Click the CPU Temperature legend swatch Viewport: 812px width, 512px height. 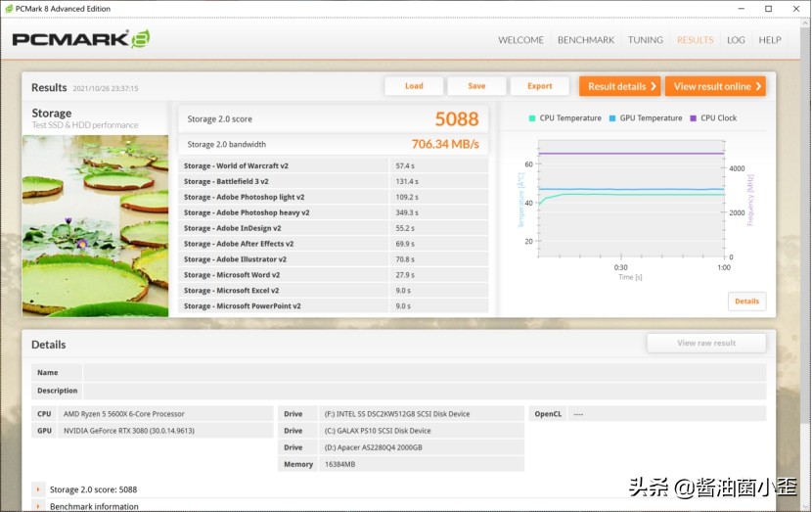532,118
